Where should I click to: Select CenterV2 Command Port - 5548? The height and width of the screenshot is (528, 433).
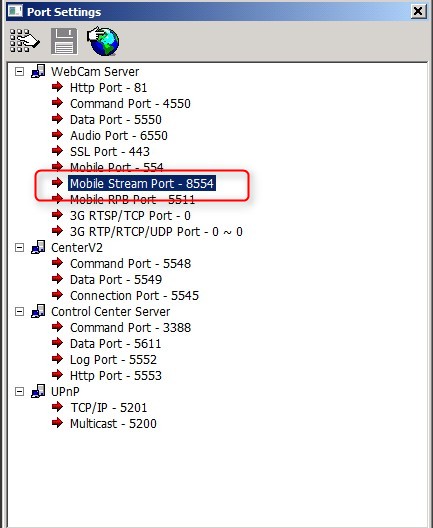(130, 264)
